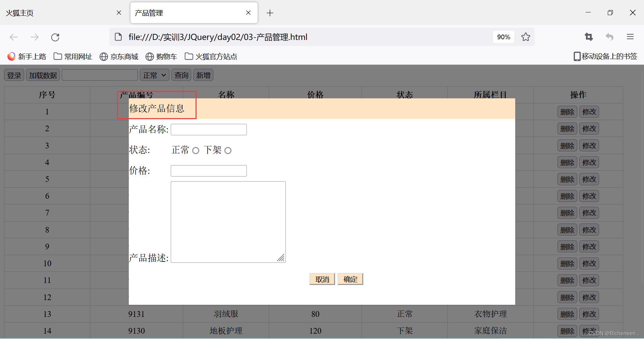Click the curved arrow icon beside the bookmark star
This screenshot has width=644, height=339.
tap(610, 37)
